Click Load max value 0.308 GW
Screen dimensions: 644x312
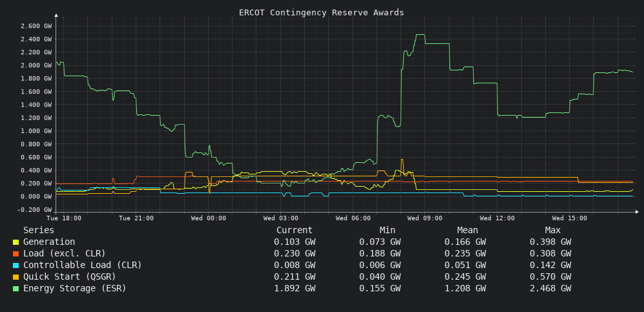(x=550, y=254)
